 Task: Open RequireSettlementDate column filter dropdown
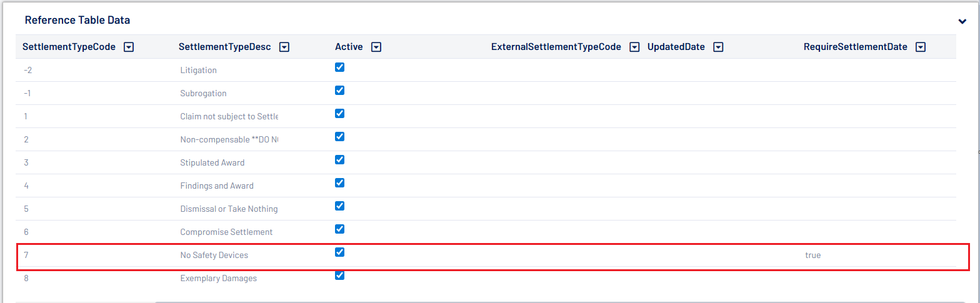920,47
